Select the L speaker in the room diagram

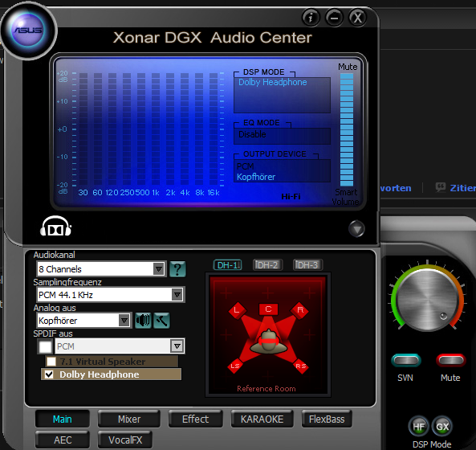237,310
